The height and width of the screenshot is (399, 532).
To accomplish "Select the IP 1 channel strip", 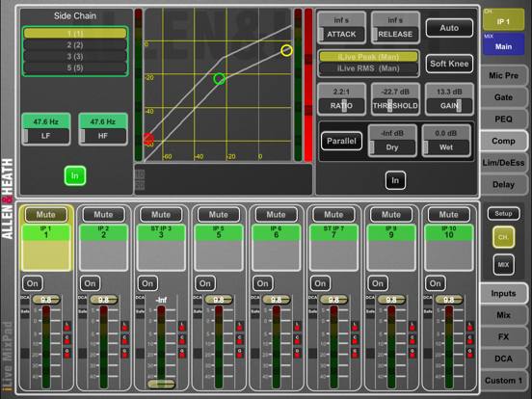I will coord(46,247).
